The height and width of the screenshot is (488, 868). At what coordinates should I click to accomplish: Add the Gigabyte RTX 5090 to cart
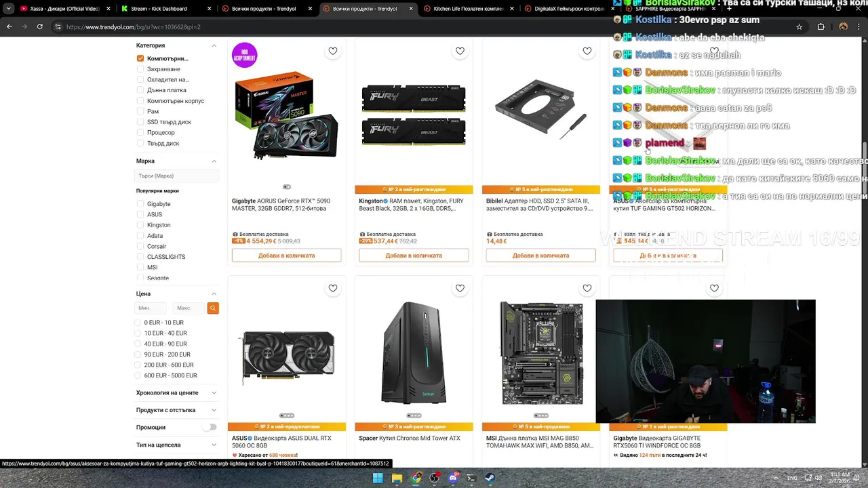287,256
